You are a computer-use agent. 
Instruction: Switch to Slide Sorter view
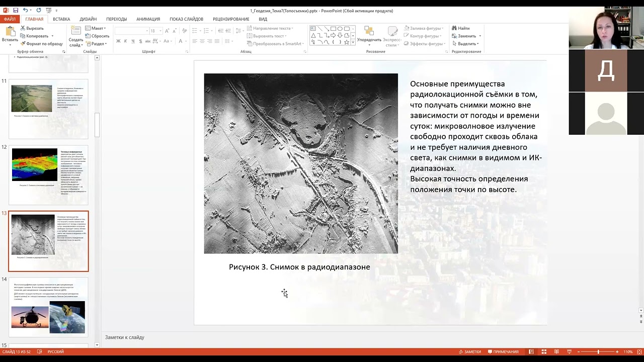coord(544,352)
